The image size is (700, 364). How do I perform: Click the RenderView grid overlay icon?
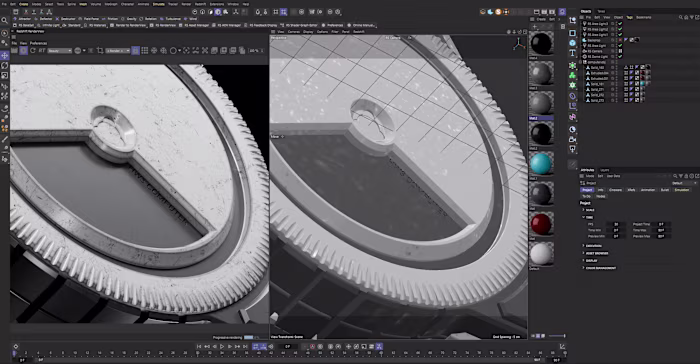coord(145,50)
